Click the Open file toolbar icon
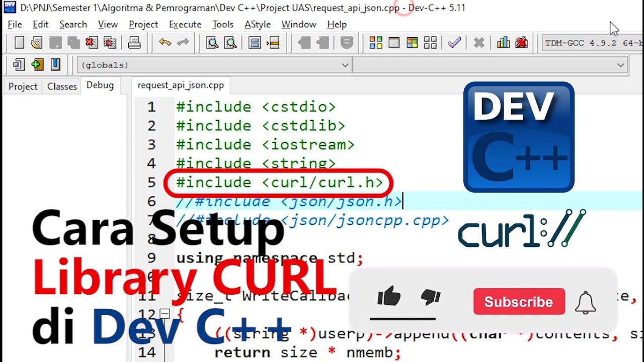 37,43
